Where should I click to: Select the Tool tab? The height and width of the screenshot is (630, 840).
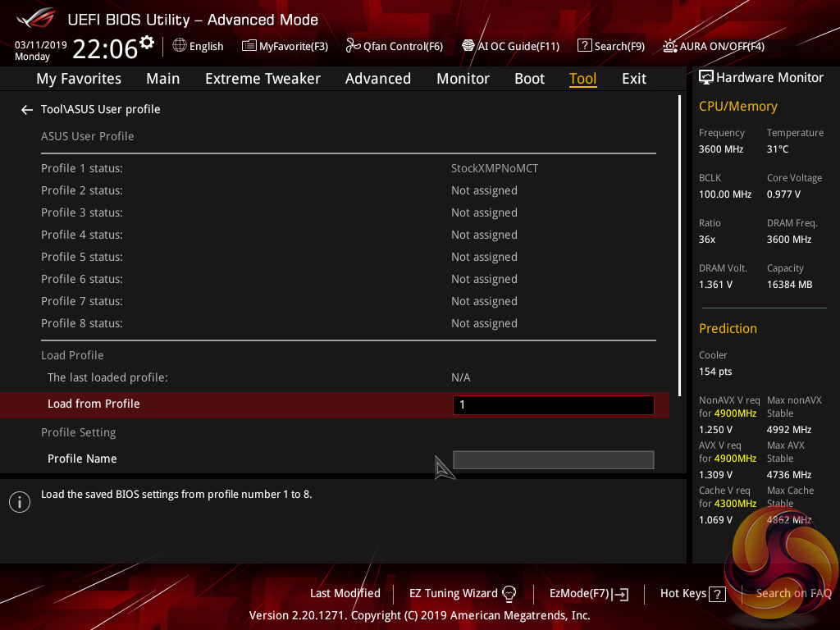[x=583, y=79]
